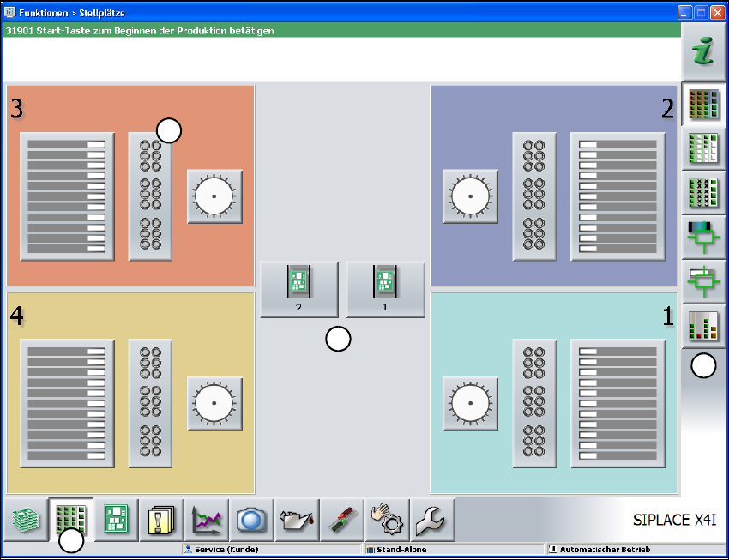Click the screwdriver tool icon
This screenshot has width=729, height=560.
pos(342,520)
